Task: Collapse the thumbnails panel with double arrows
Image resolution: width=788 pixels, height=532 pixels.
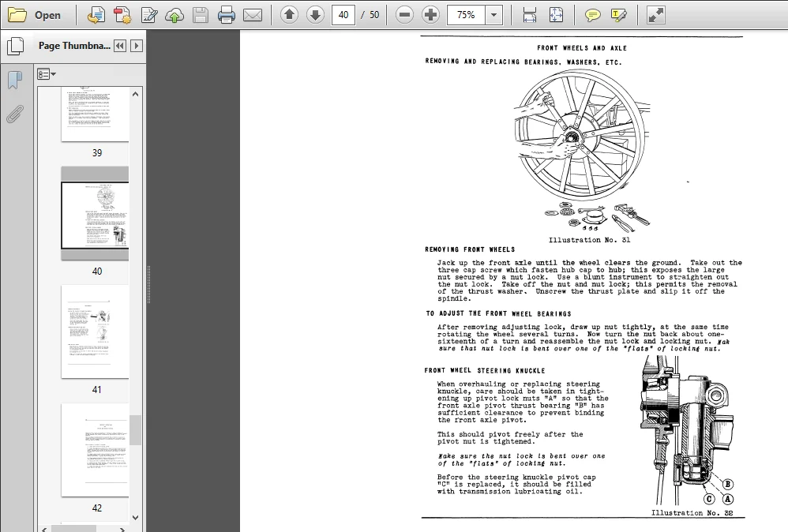Action: click(119, 46)
